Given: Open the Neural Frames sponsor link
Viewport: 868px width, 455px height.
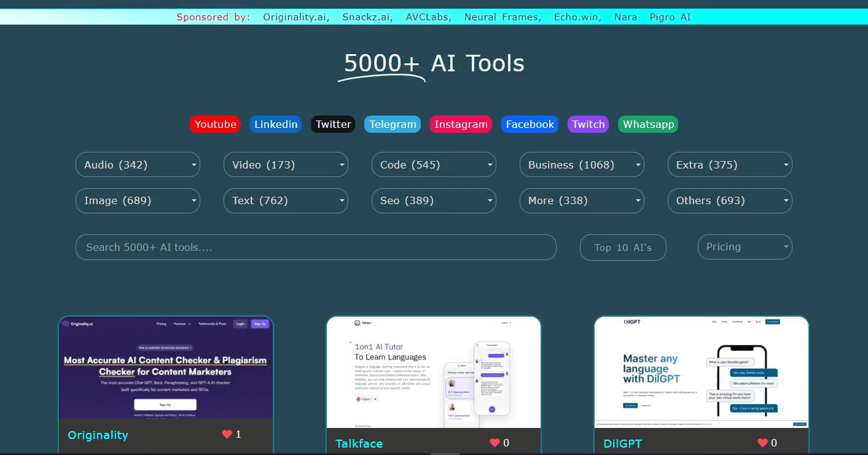Looking at the screenshot, I should (501, 17).
